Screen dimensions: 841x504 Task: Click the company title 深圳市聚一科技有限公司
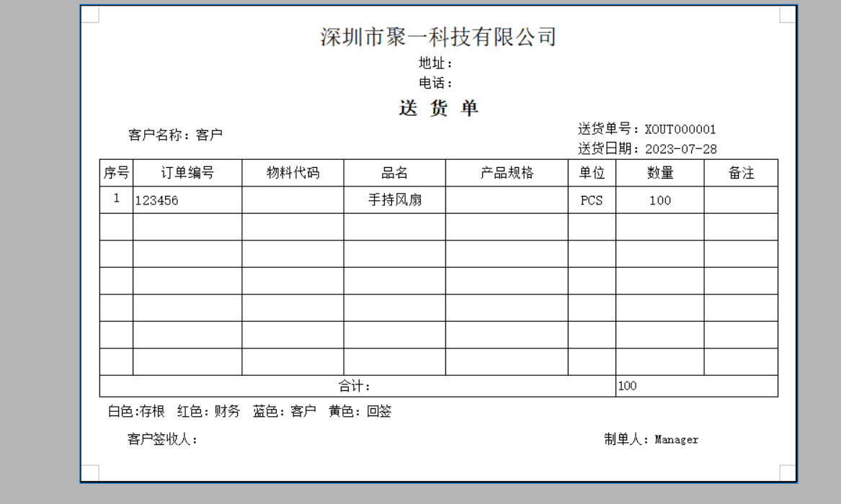click(x=438, y=37)
